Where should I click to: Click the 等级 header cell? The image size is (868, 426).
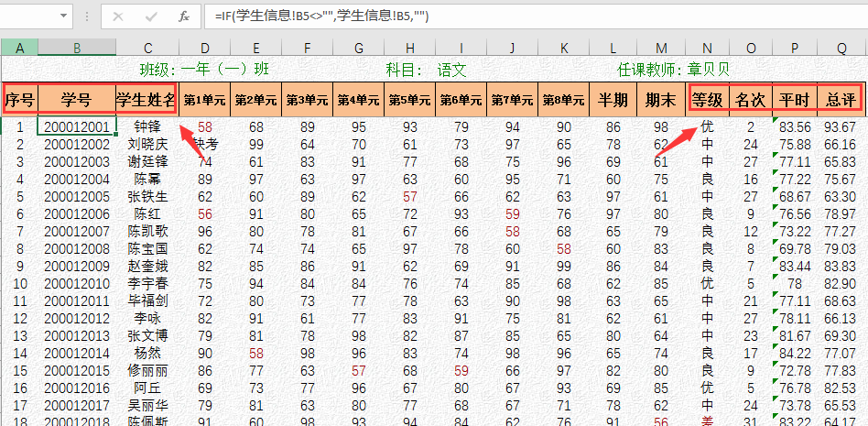pos(708,100)
